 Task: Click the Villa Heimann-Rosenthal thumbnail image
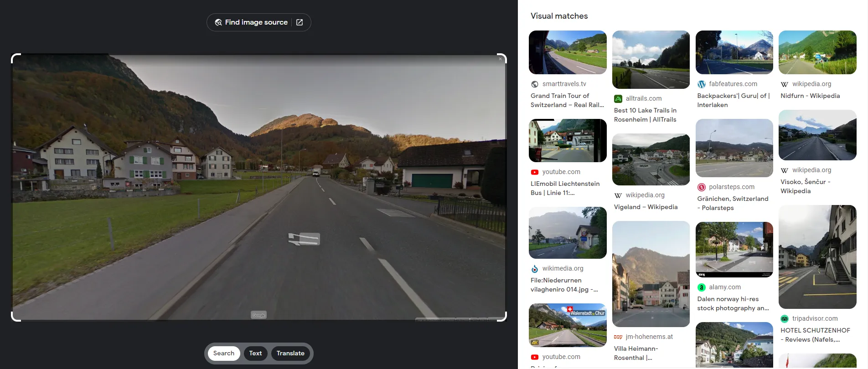[x=651, y=274]
